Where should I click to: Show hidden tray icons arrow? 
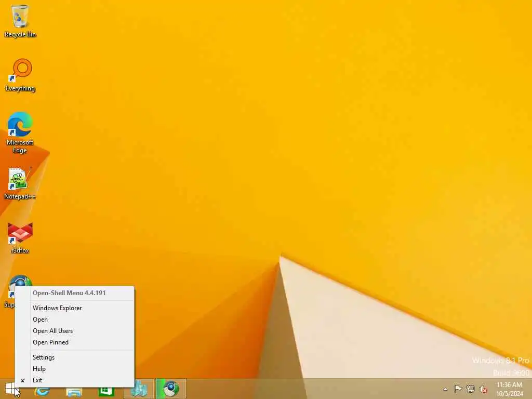click(x=445, y=389)
